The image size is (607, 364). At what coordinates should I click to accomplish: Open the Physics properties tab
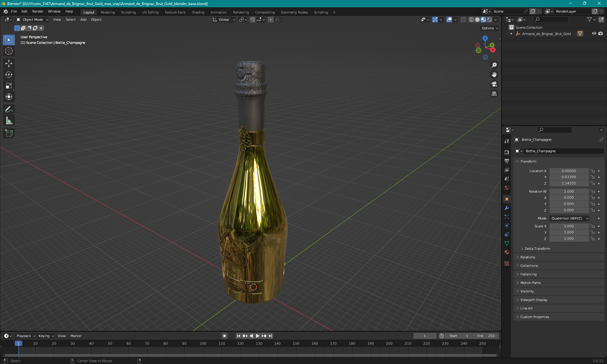tap(507, 226)
